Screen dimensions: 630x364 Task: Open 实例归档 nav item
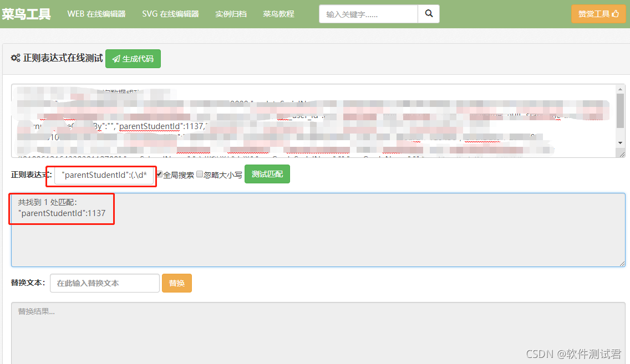tap(231, 14)
